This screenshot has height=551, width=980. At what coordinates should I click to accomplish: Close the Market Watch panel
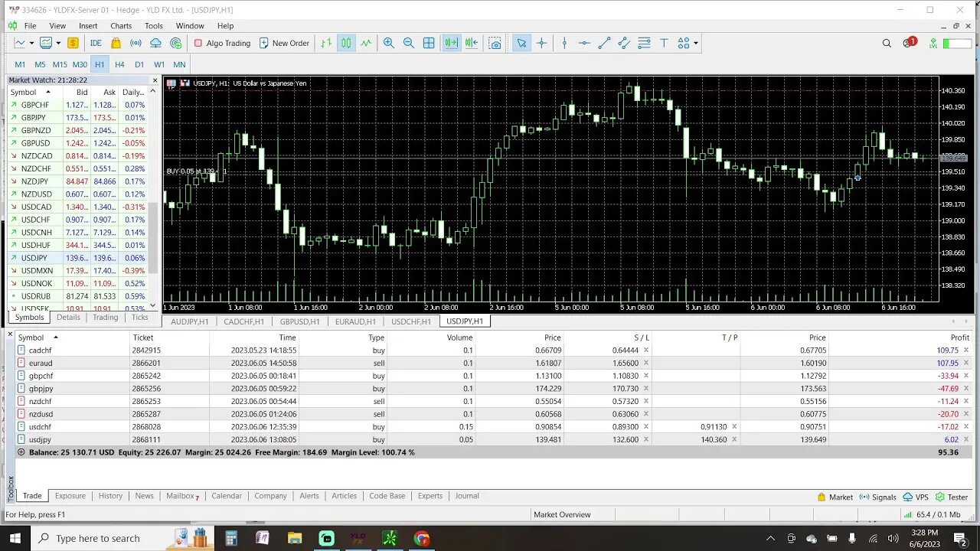(x=155, y=80)
